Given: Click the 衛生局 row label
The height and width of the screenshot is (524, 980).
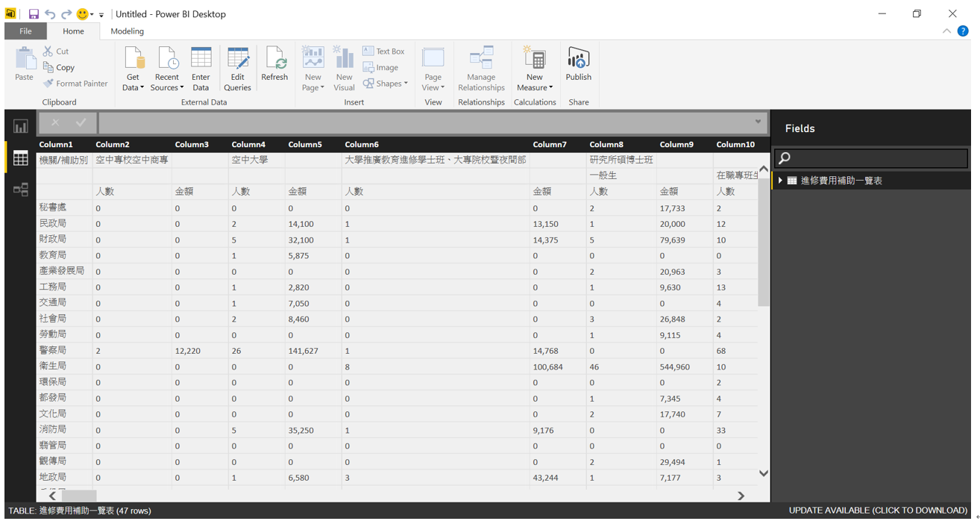Looking at the screenshot, I should point(52,366).
